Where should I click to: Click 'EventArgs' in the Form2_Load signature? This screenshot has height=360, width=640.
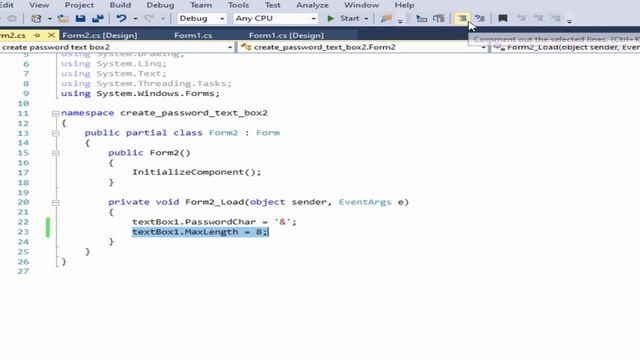click(365, 202)
